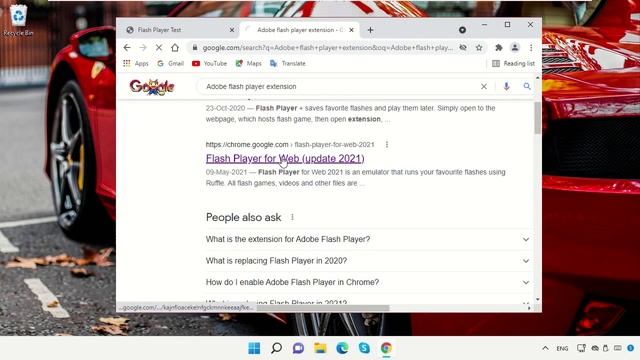The image size is (640, 360).
Task: Close the Flash Player Test tab
Action: coord(232,30)
